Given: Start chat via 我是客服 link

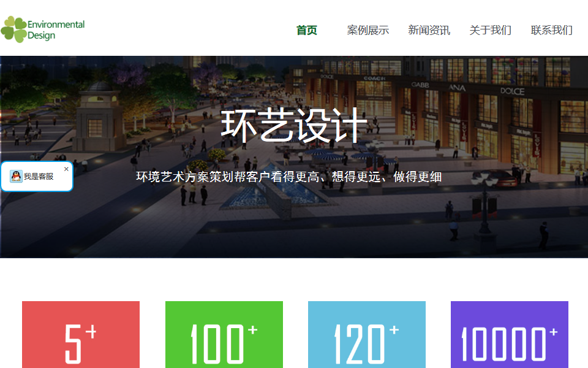Looking at the screenshot, I should point(39,177).
